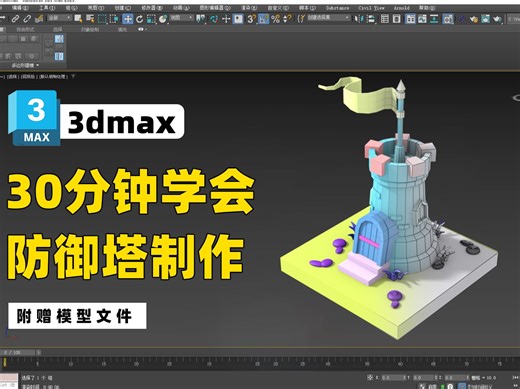Open the viewport filter funnel icon
520x389 pixels.
[73, 76]
